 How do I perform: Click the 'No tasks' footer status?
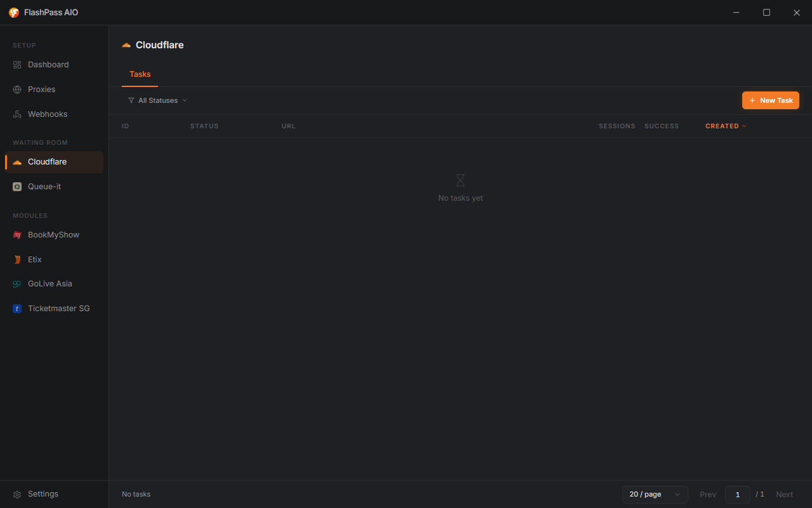click(x=136, y=494)
